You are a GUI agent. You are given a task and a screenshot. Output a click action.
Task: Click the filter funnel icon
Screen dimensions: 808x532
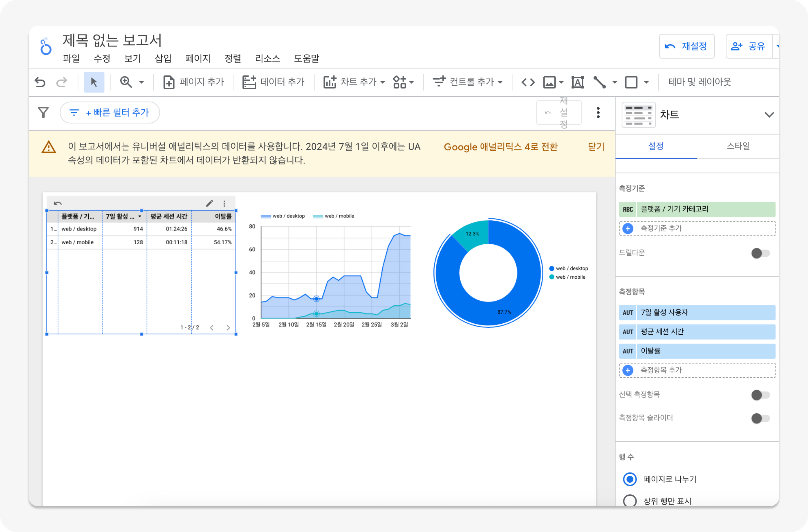(43, 113)
